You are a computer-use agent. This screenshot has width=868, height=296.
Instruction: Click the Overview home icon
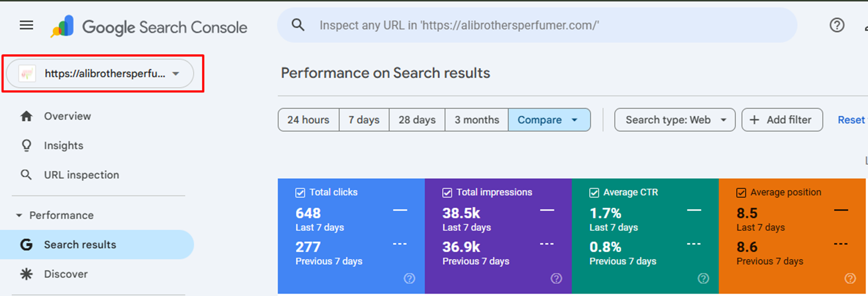(26, 116)
